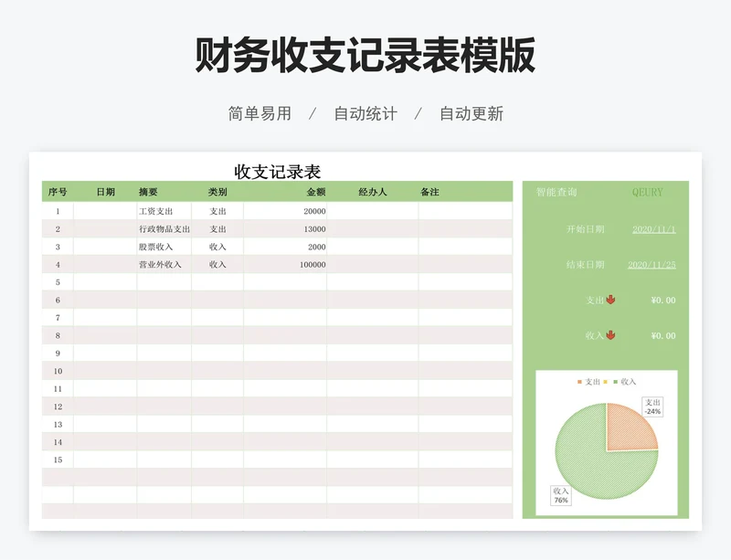The image size is (731, 560).
Task: Click the amount cell 2000
Action: pyautogui.click(x=285, y=247)
